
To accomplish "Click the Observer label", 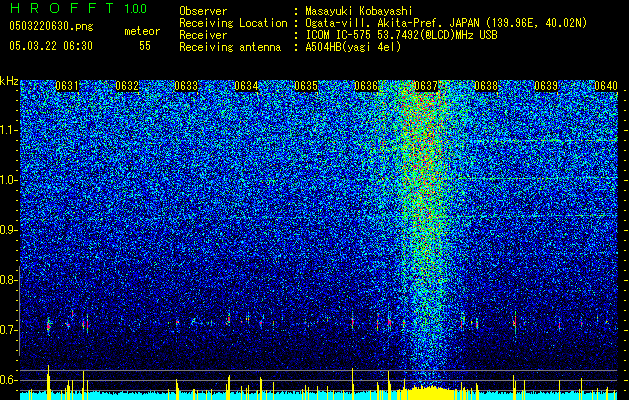I will pos(203,11).
